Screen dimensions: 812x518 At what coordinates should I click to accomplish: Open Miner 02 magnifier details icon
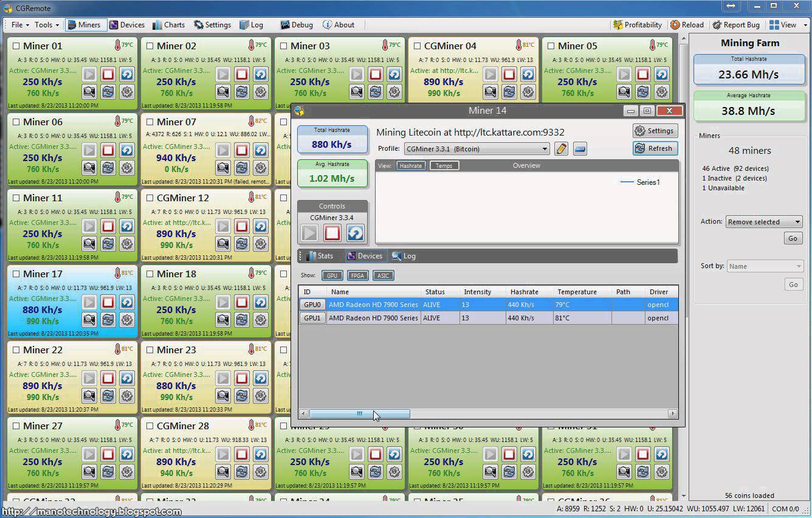[223, 92]
